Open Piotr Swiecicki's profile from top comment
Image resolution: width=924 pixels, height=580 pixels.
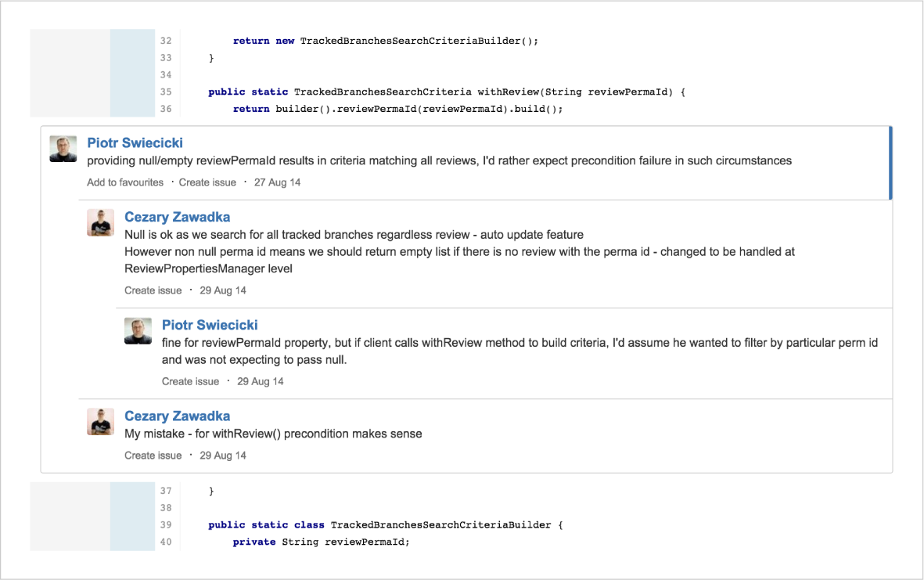[x=135, y=143]
